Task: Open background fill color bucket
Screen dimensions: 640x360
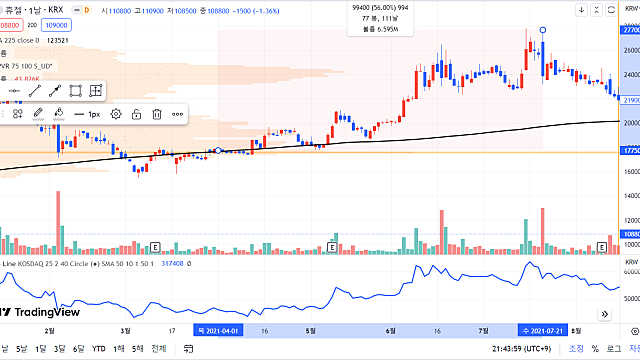Action: coord(58,114)
